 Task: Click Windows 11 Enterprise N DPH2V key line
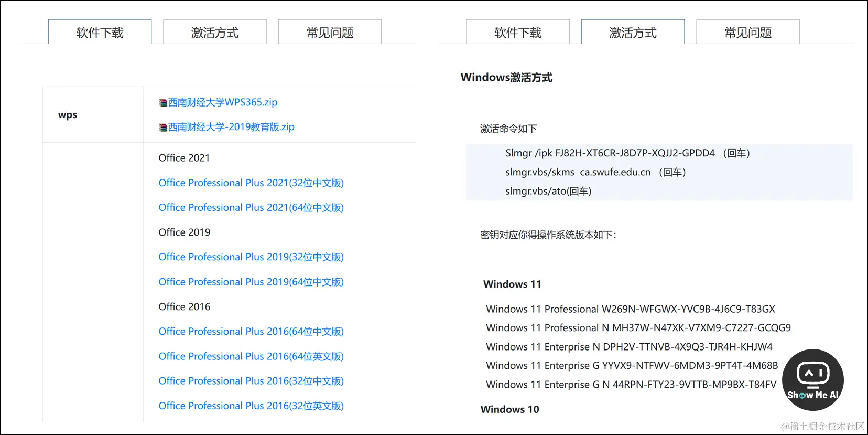(629, 347)
